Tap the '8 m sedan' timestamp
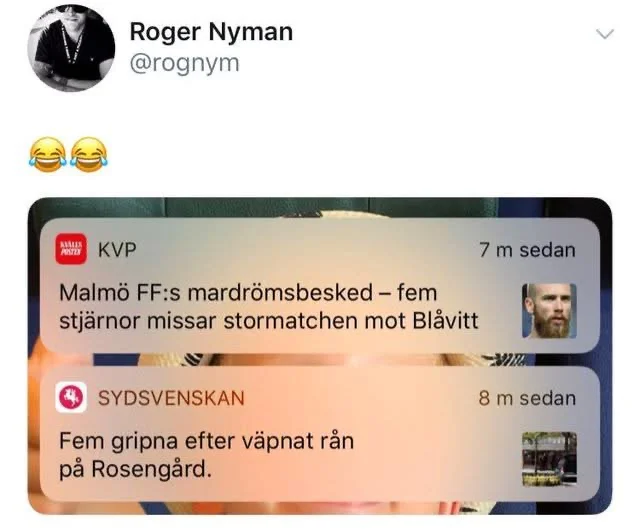This screenshot has width=640, height=531. point(527,398)
